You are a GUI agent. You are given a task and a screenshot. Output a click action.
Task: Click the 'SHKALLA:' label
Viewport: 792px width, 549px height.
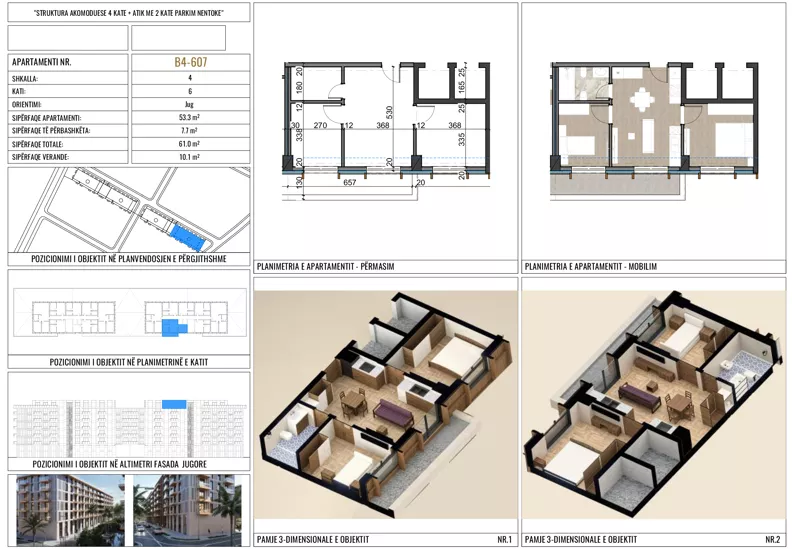[x=25, y=79]
